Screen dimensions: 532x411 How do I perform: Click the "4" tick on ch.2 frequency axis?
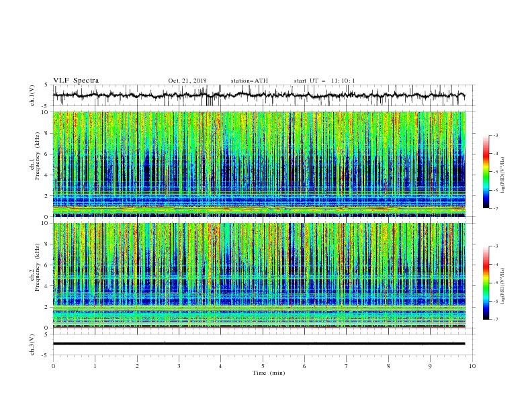click(47, 286)
